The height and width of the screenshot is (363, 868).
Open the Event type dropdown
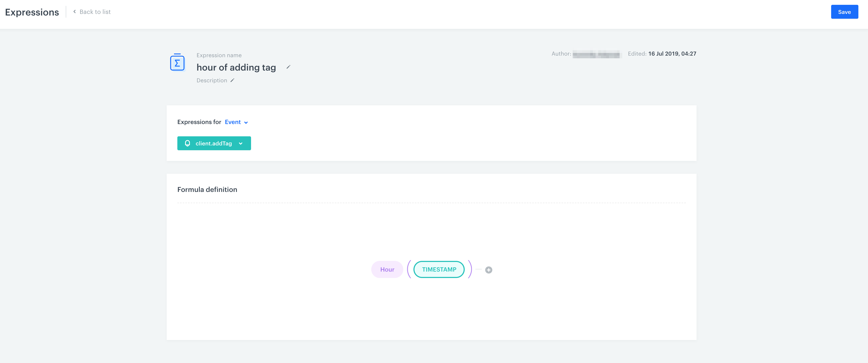pos(233,122)
